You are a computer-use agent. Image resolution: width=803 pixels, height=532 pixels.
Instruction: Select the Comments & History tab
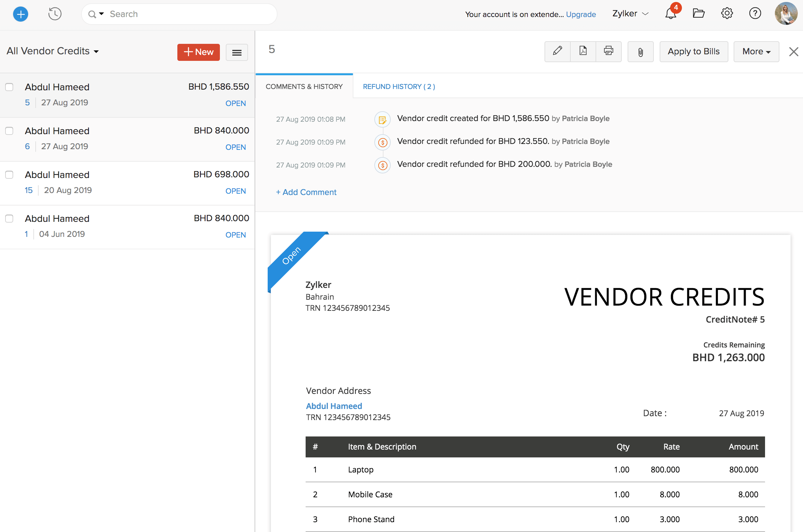(x=304, y=86)
